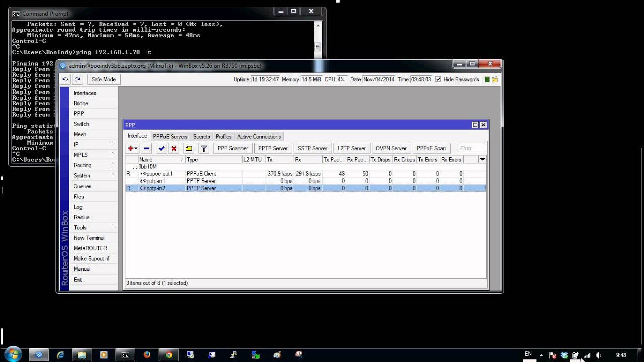Click the EN language indicator
The image size is (644, 362).
click(x=528, y=354)
